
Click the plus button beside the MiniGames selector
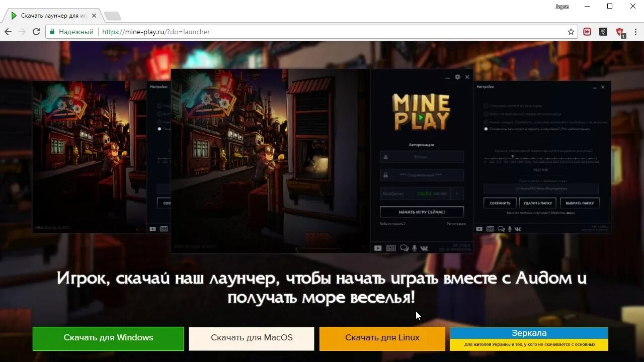pos(457,194)
